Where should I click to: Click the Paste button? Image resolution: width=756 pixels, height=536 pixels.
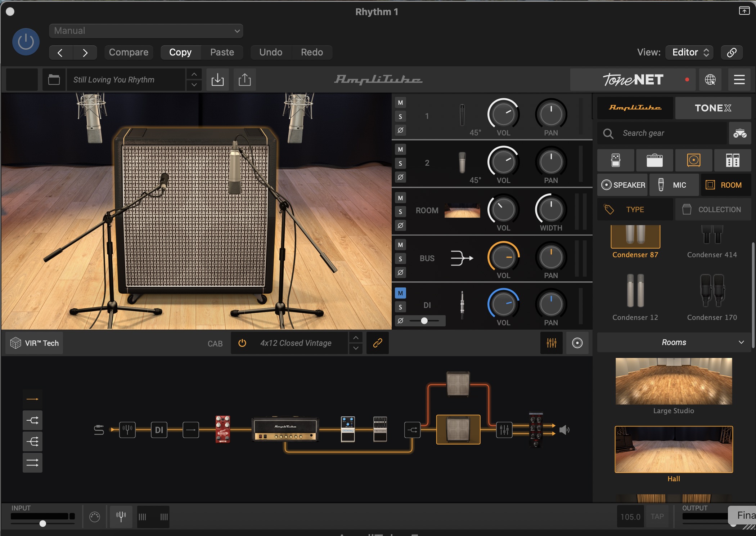pyautogui.click(x=222, y=53)
